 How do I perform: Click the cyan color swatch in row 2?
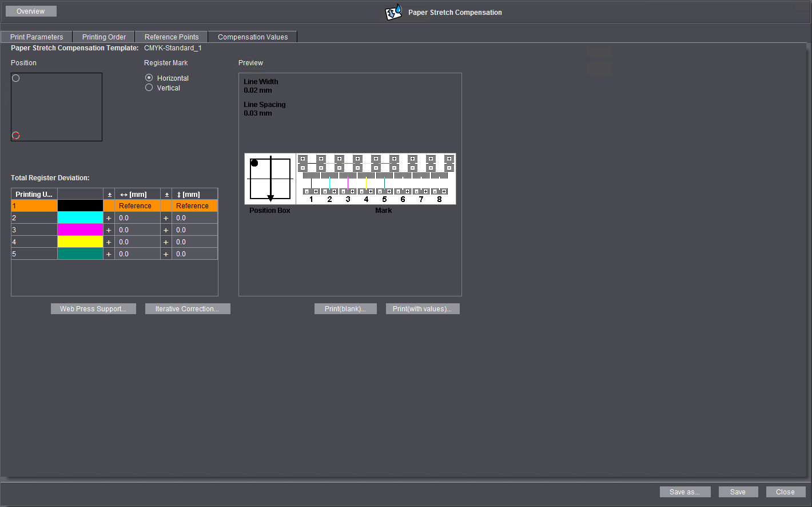pos(80,218)
